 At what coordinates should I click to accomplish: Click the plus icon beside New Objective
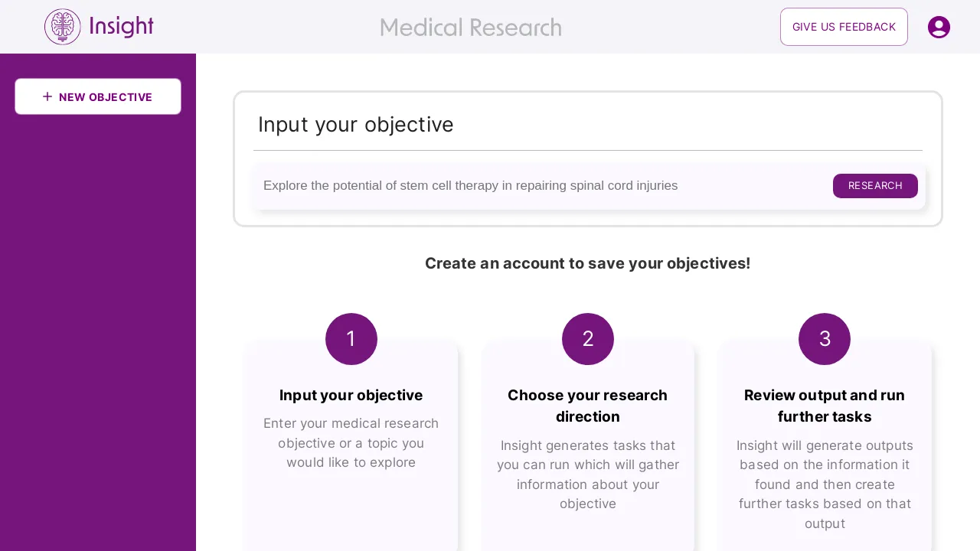tap(47, 96)
